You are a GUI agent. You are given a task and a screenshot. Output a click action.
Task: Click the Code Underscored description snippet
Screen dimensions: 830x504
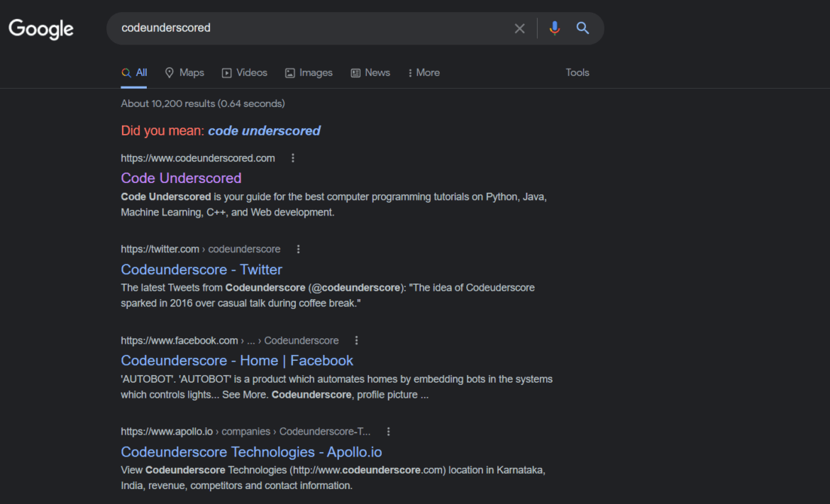[x=333, y=205]
